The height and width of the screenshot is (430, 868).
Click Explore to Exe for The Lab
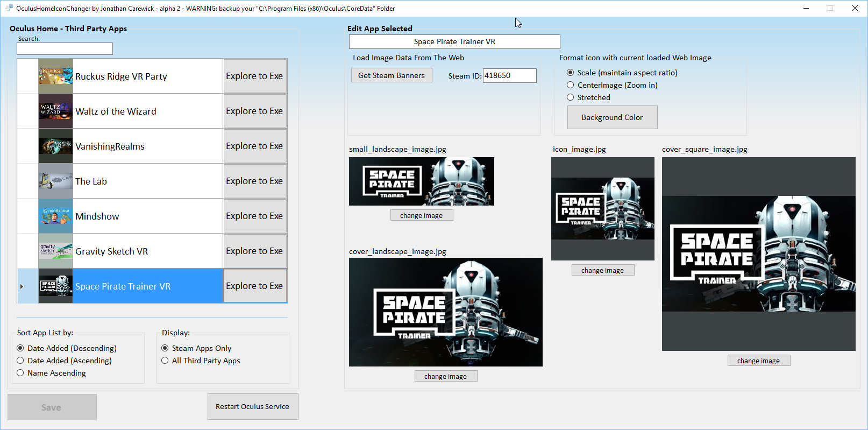coord(254,181)
